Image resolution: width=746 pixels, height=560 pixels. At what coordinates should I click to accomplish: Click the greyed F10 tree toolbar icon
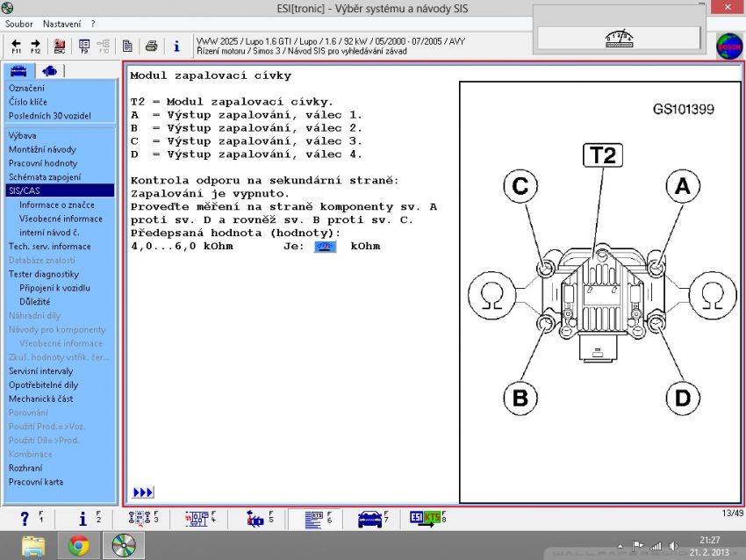click(x=104, y=46)
